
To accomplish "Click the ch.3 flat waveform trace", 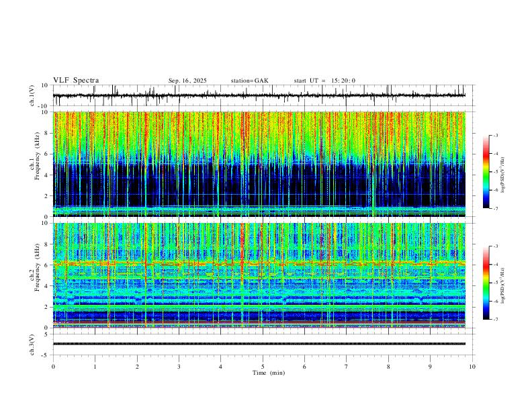I will click(x=259, y=344).
